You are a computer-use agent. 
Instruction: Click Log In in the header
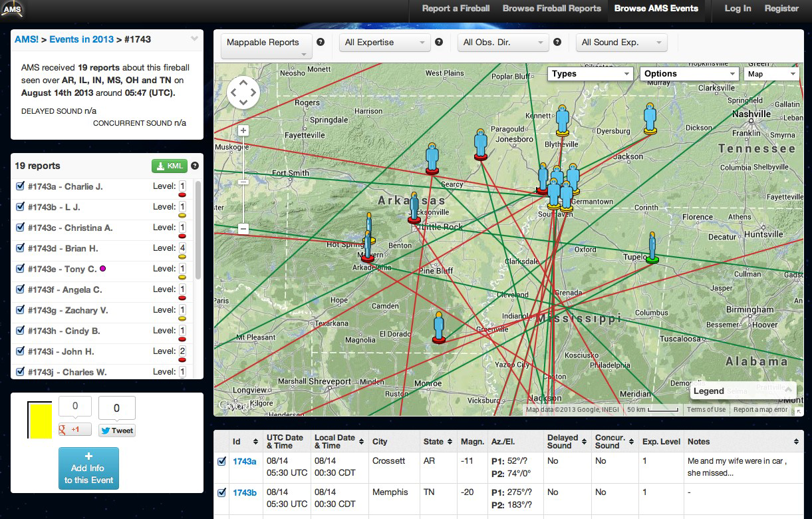pyautogui.click(x=738, y=9)
